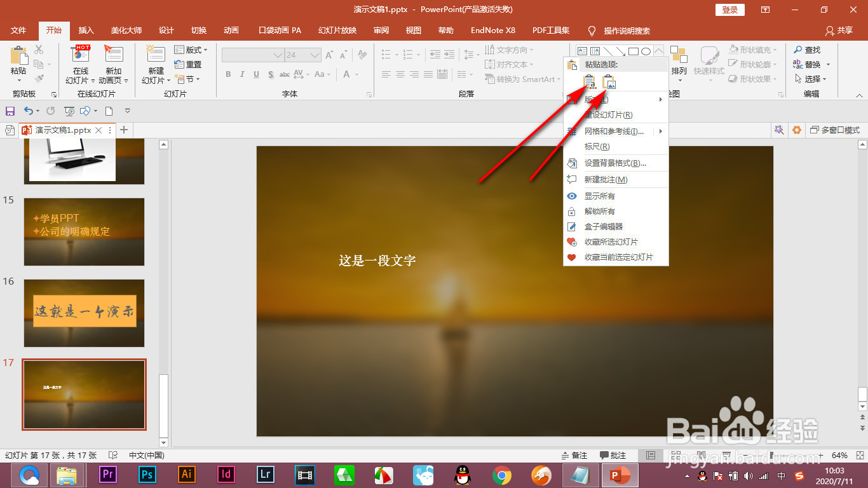Toggle 多窗口模式 multi-window mode
The height and width of the screenshot is (488, 868).
[x=834, y=130]
